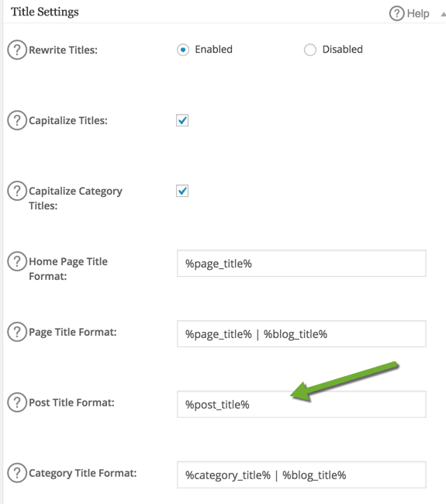Toggle the Capitalize Category Titles checkbox

tap(182, 191)
